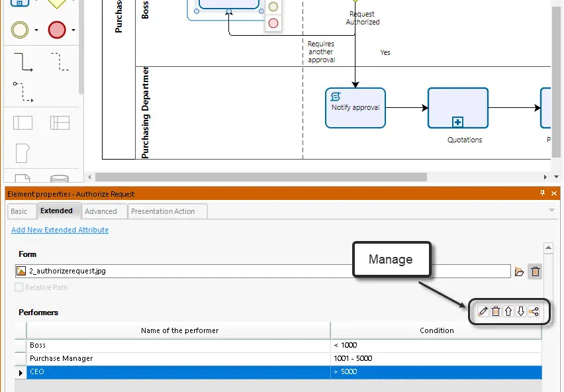Image resolution: width=564 pixels, height=392 pixels.
Task: Click the canvas horizontal scrollbar thumb
Action: (261, 177)
